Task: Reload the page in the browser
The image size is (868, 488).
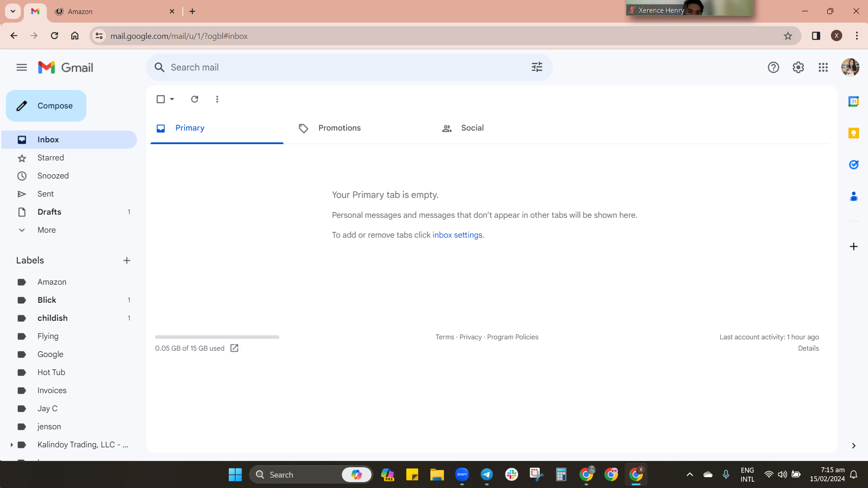Action: click(x=54, y=36)
